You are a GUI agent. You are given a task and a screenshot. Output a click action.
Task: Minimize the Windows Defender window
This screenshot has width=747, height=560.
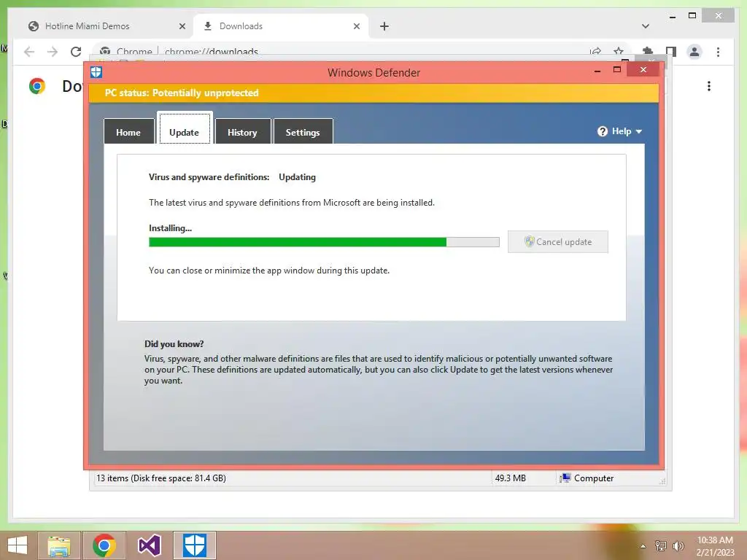[597, 71]
